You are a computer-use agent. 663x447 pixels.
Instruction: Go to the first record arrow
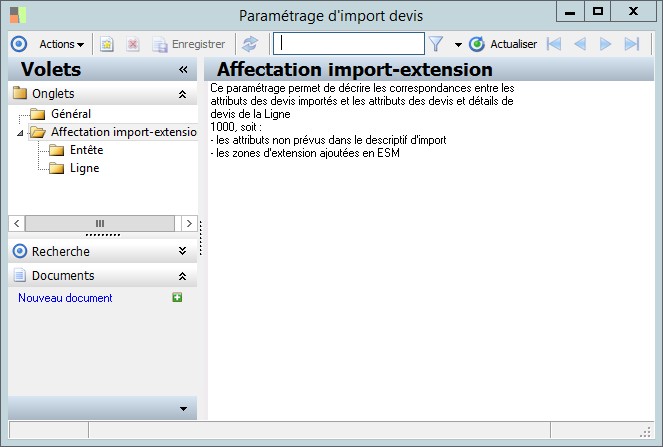tap(554, 44)
